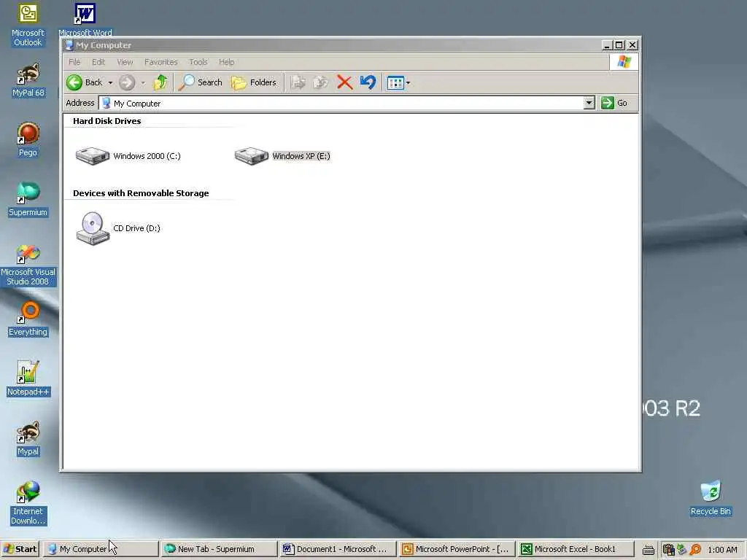Switch to Microsoft Excel Book1 window

coord(576,549)
